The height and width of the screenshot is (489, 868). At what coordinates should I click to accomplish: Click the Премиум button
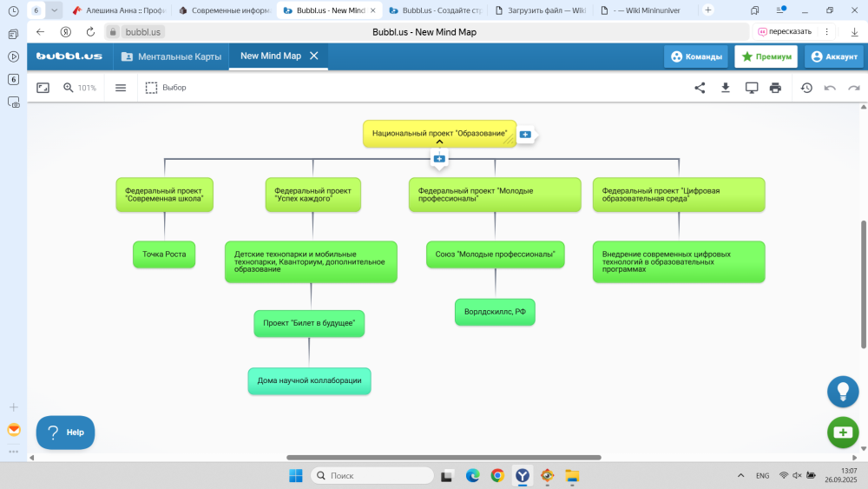pyautogui.click(x=766, y=56)
